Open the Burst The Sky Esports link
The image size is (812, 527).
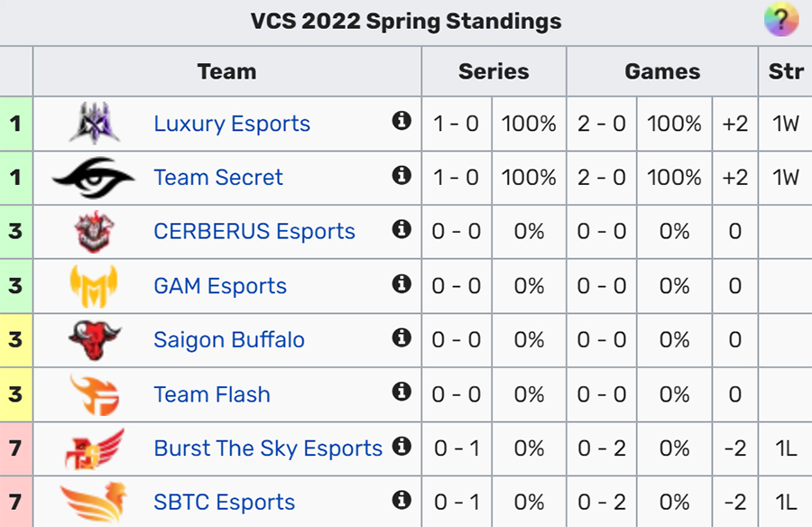point(268,448)
